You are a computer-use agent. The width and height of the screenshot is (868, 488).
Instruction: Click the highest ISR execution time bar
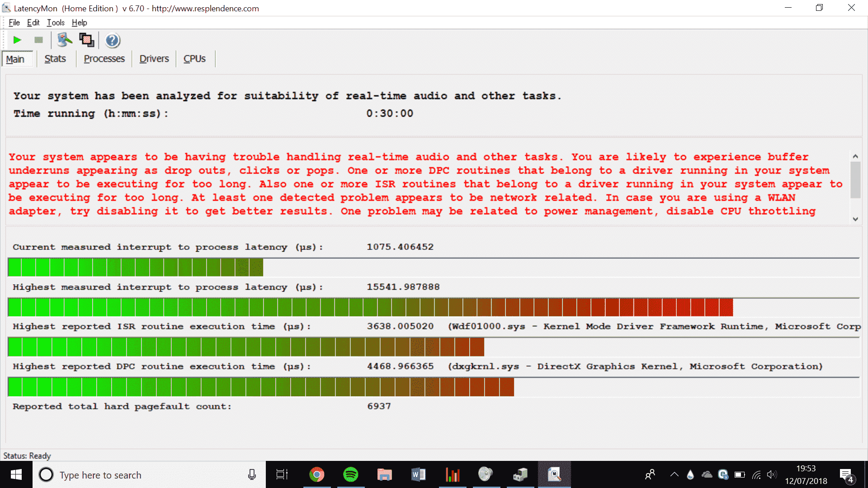tap(434, 347)
